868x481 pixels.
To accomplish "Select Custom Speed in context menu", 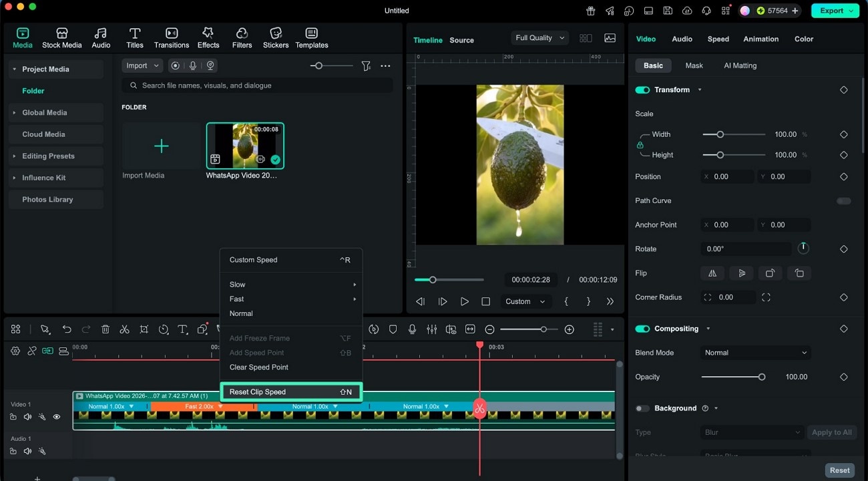I will pos(290,260).
